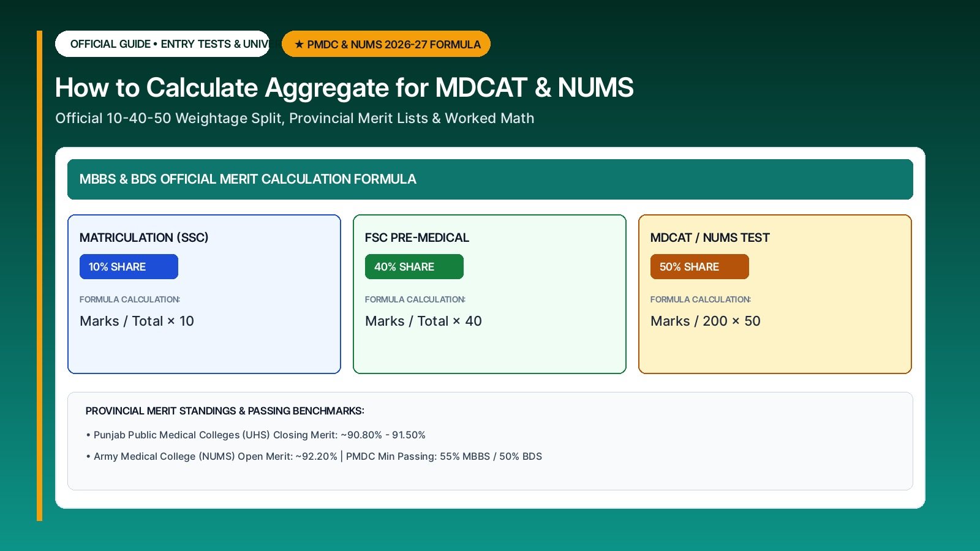Click Formula Calculation label in MDCAT card
The image size is (980, 551).
click(x=701, y=299)
